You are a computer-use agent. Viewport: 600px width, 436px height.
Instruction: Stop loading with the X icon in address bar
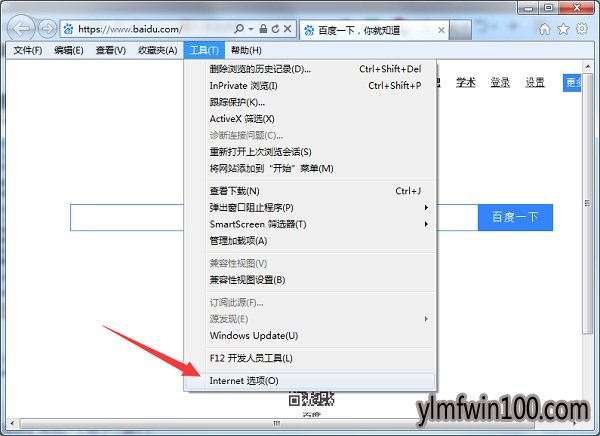pyautogui.click(x=288, y=29)
